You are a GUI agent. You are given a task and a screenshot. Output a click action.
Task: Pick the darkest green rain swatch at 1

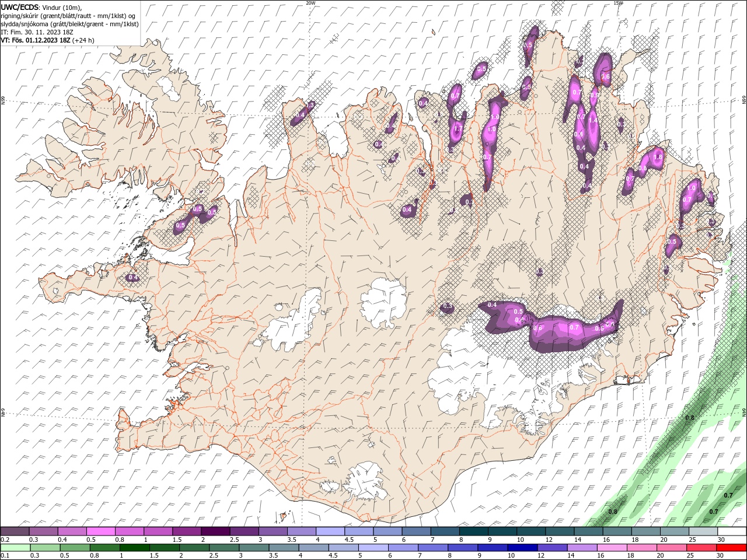[x=135, y=548]
